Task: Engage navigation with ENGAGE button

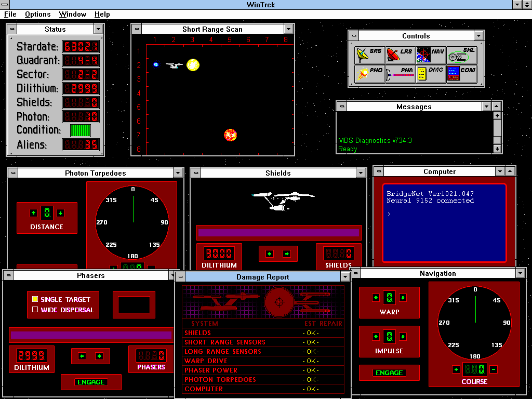Action: pyautogui.click(x=389, y=373)
